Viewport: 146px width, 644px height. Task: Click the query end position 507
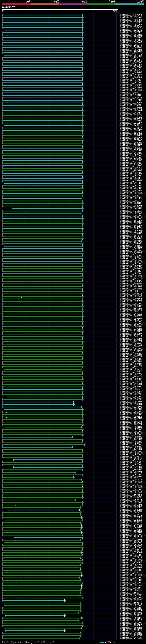(115, 11)
